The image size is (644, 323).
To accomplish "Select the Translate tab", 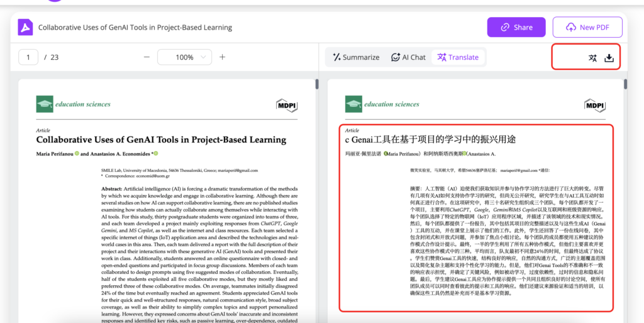I will [458, 57].
